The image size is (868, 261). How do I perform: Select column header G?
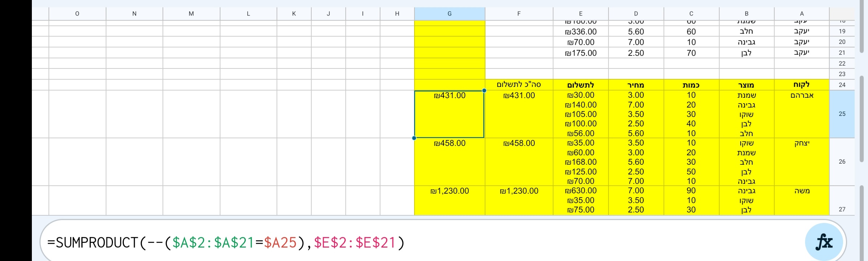pos(450,13)
